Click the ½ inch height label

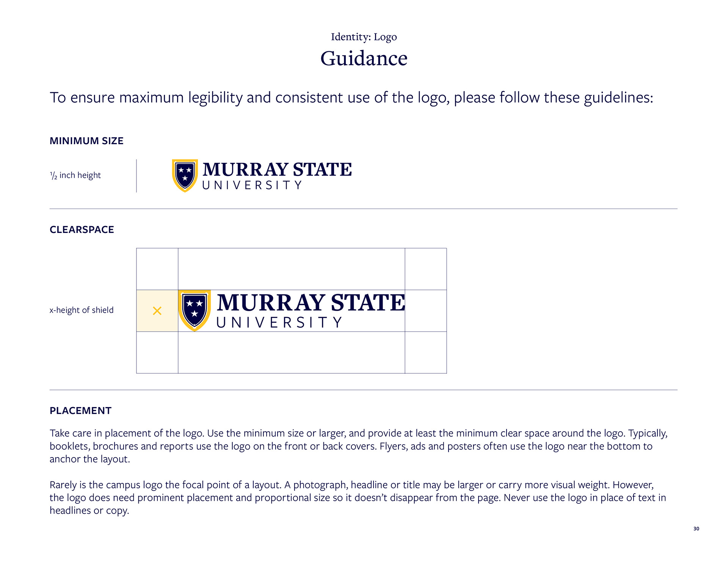75,175
